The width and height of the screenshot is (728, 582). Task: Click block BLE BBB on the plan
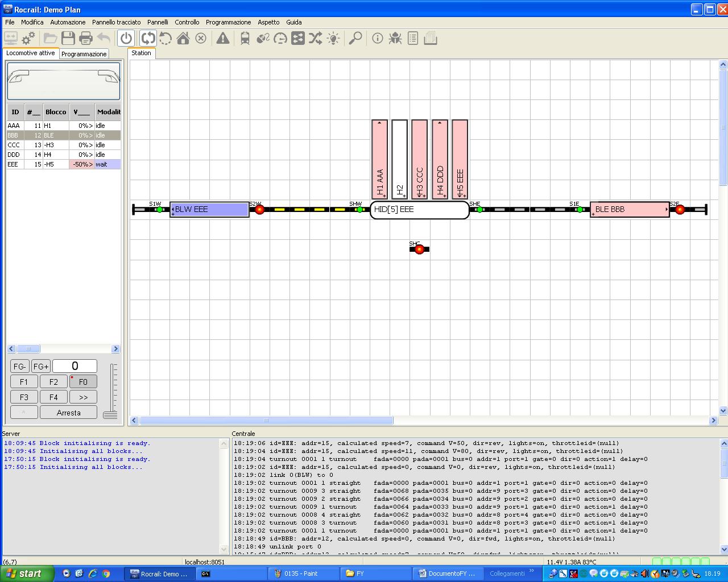point(630,209)
